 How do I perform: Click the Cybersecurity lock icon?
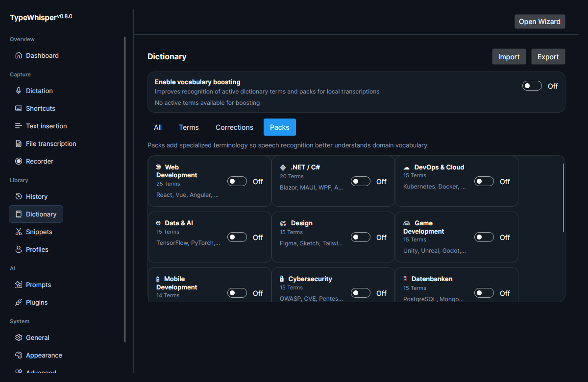[x=282, y=279]
